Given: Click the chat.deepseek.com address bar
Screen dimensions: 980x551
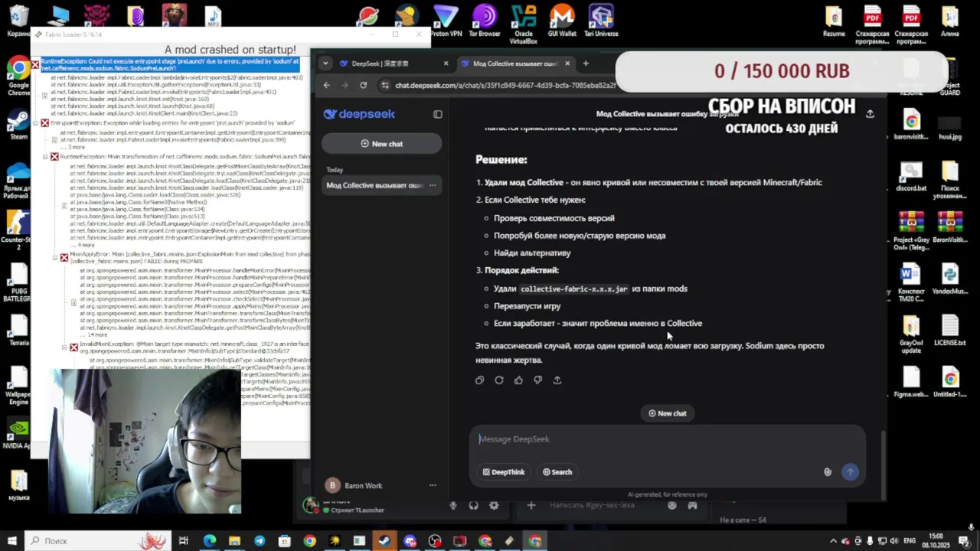Looking at the screenshot, I should pyautogui.click(x=505, y=85).
